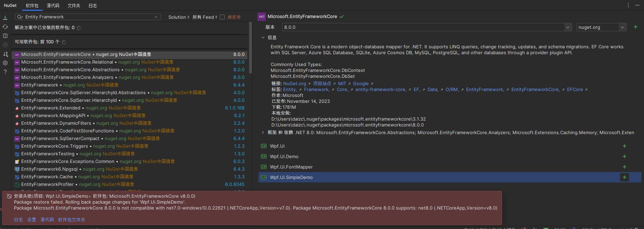This screenshot has width=644, height=229.
Task: Select EntityFrameworkCore.SqlServer.HierarchyId package row
Action: click(x=130, y=100)
